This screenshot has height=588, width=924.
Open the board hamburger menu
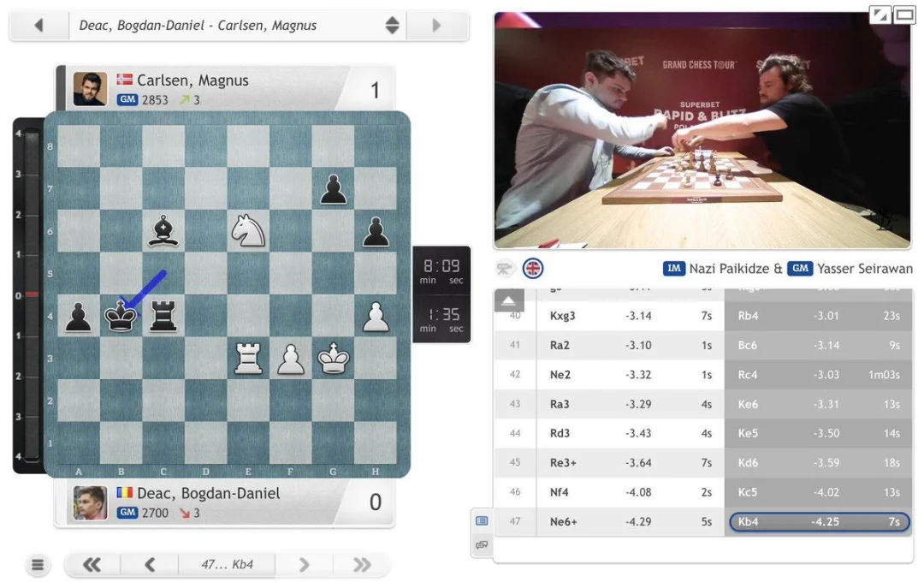38,565
